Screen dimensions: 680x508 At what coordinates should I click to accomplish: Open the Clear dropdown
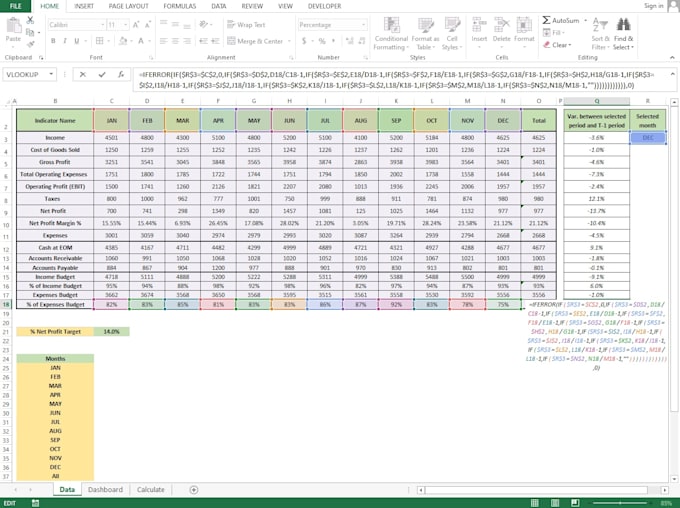558,45
